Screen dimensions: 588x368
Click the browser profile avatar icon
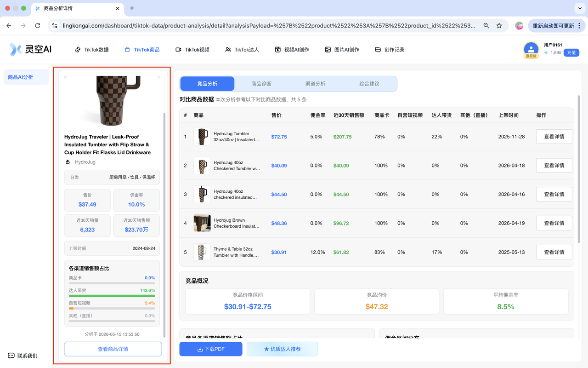coord(519,26)
